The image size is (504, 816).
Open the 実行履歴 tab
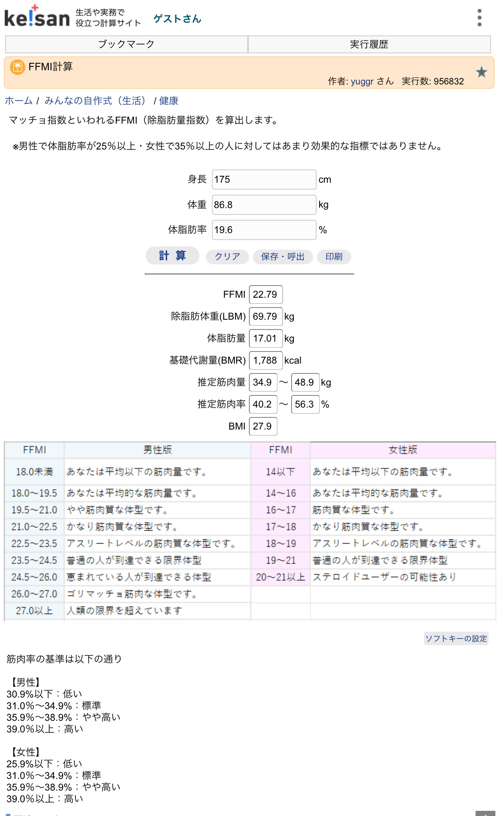[369, 44]
